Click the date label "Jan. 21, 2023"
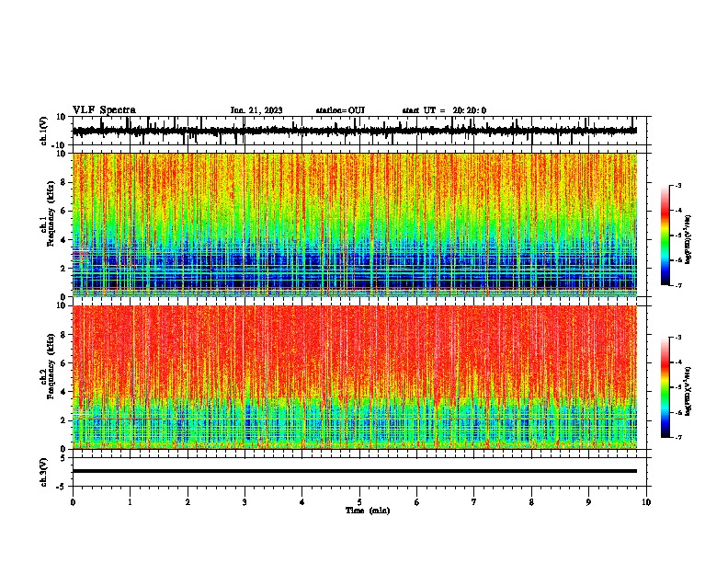 (x=256, y=110)
